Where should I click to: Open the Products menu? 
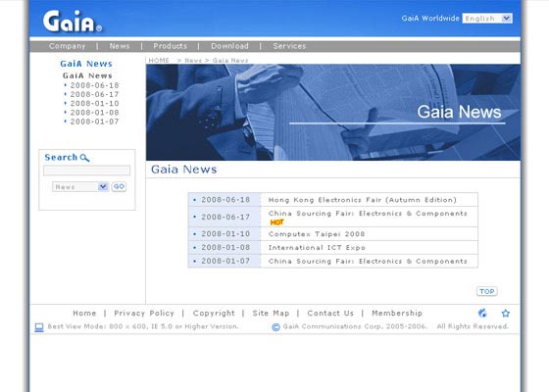coord(171,46)
